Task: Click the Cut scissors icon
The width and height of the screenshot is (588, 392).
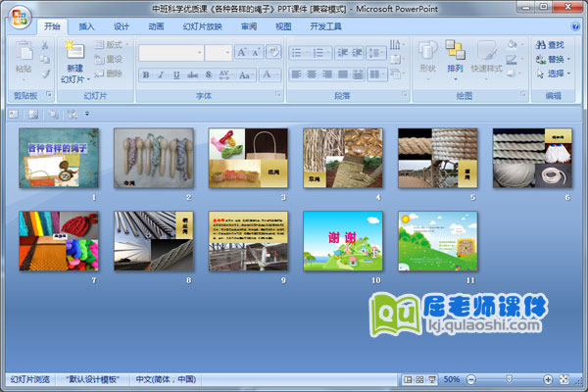Action: (45, 45)
